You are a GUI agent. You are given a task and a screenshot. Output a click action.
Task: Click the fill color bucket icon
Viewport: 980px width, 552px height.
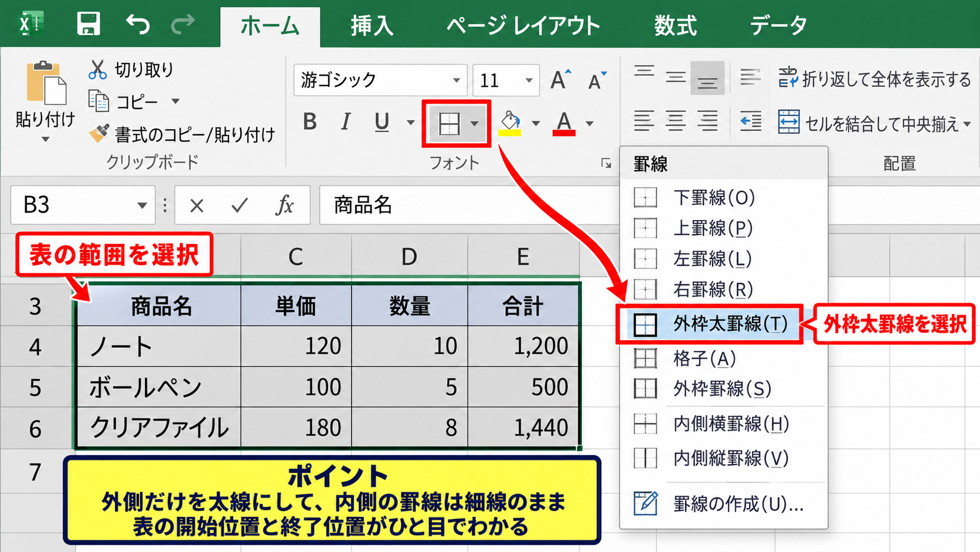(x=510, y=123)
